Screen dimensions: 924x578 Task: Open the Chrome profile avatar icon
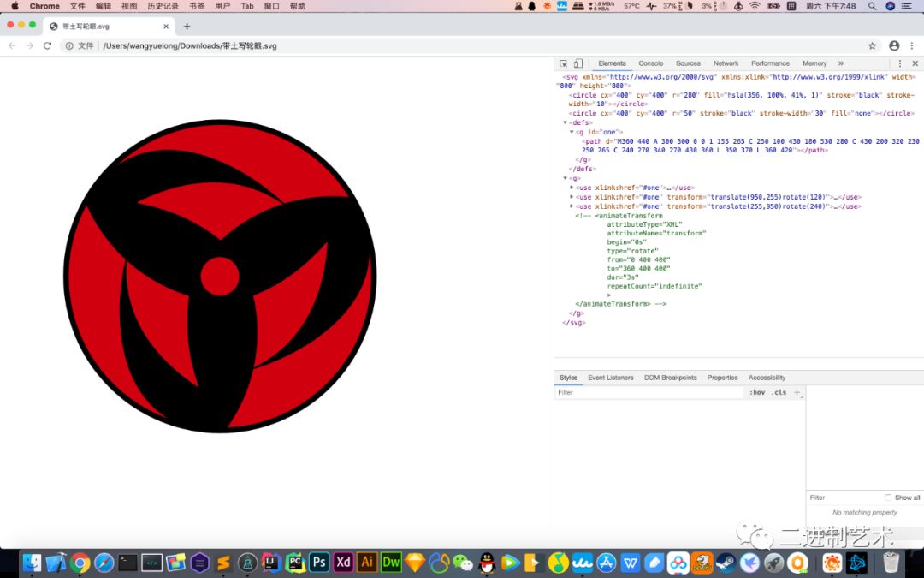[x=894, y=45]
